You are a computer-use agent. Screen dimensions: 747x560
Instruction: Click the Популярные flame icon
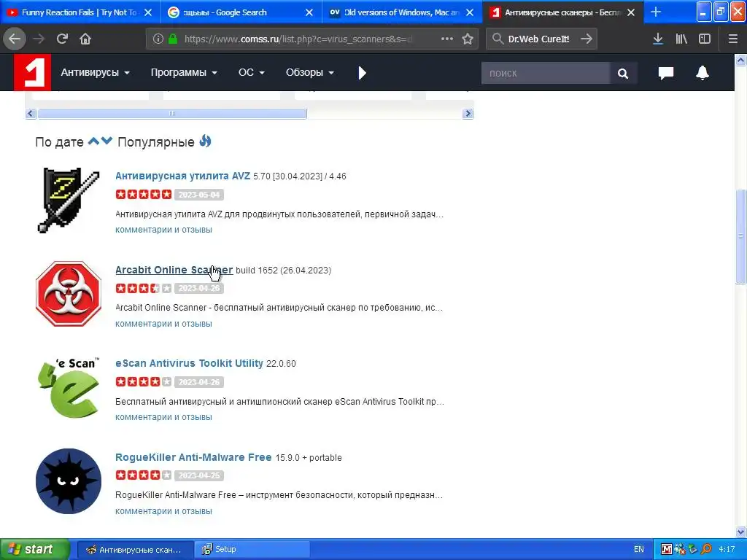tap(205, 141)
